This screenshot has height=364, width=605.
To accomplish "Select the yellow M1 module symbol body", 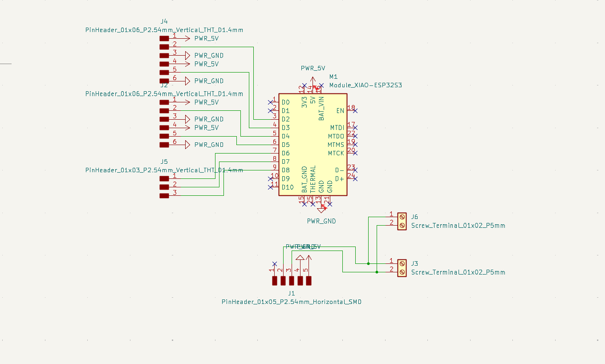I will coord(313,145).
